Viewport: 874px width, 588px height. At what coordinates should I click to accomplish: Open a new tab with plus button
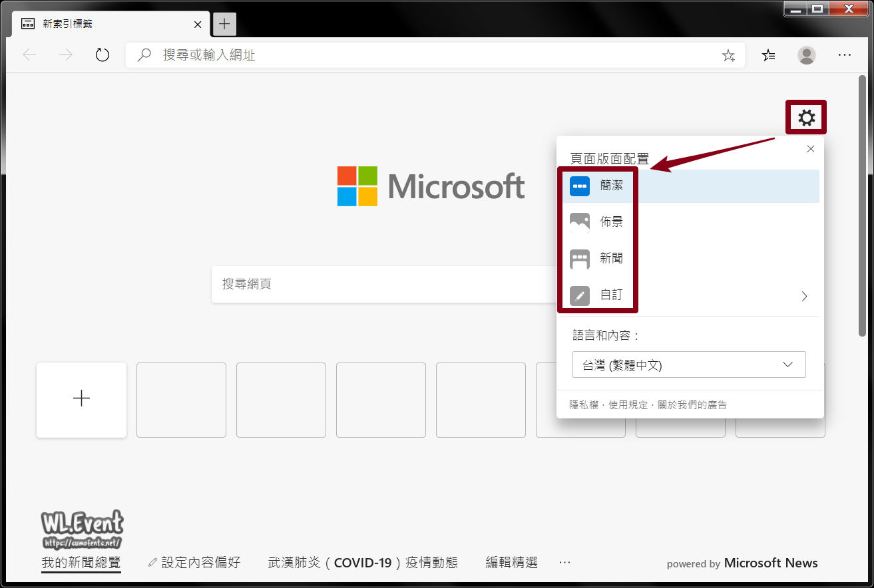[224, 24]
